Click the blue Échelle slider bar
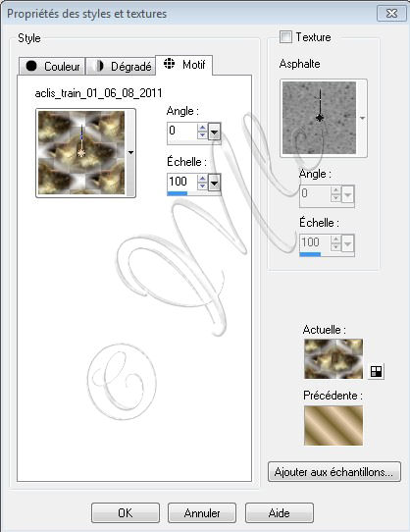 (177, 193)
